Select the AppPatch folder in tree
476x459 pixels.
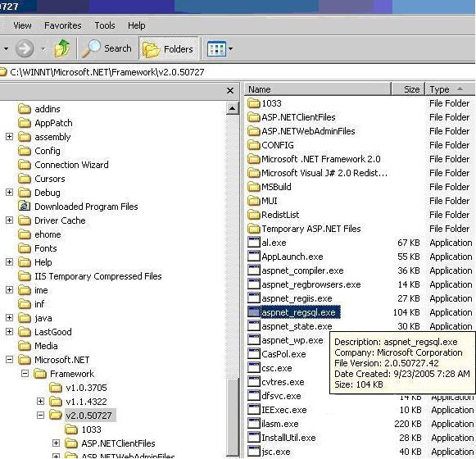coord(45,123)
